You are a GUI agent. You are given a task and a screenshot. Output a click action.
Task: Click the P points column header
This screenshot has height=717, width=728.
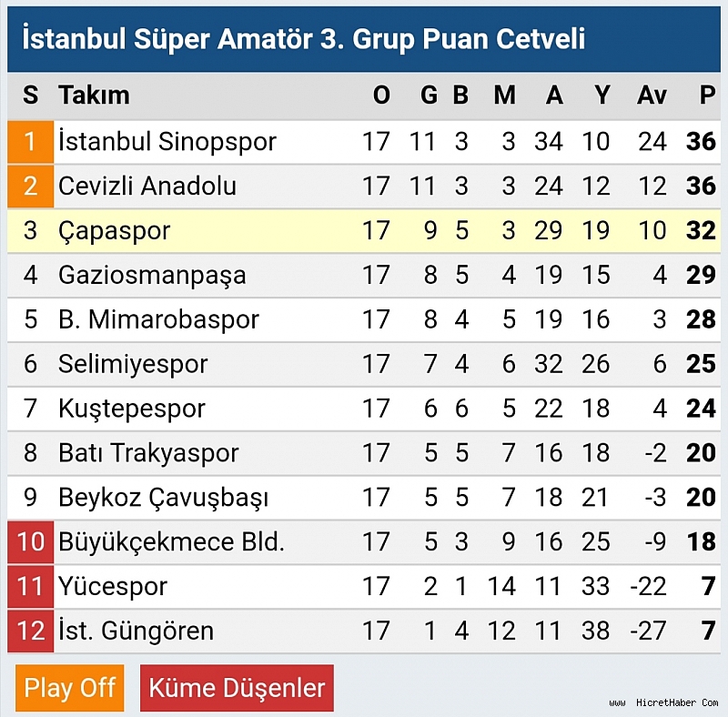(x=707, y=96)
